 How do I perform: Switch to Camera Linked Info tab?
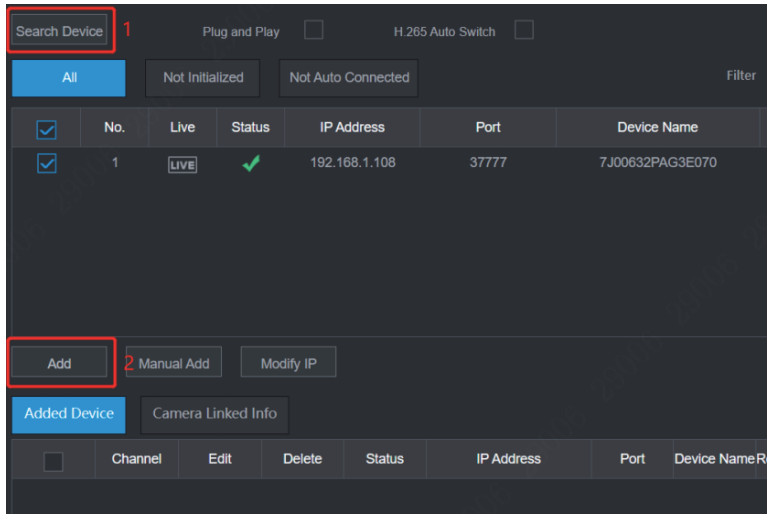pyautogui.click(x=215, y=414)
